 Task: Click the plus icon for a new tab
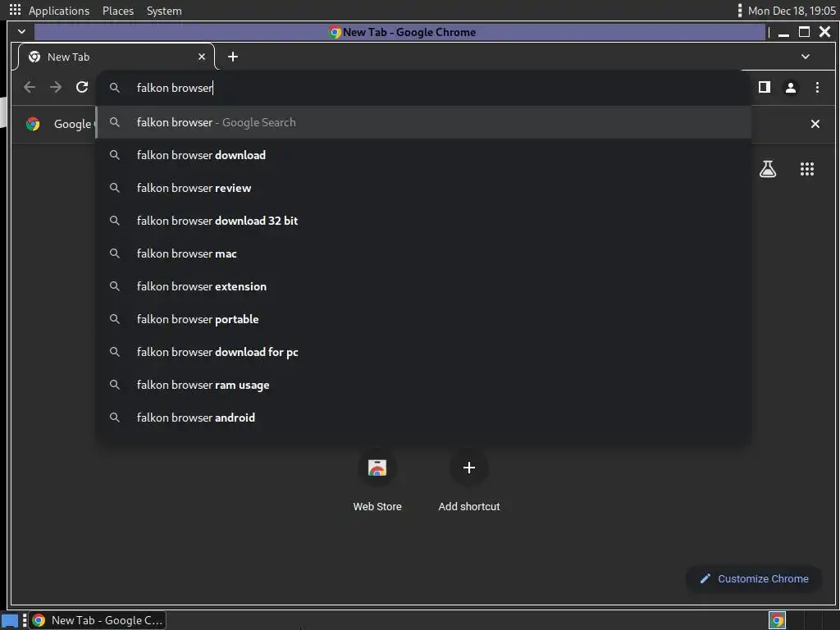(x=232, y=57)
